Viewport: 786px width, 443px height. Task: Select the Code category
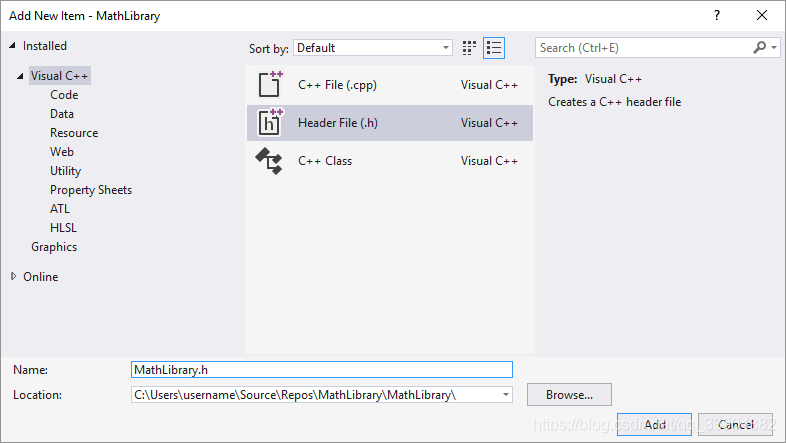pos(64,95)
